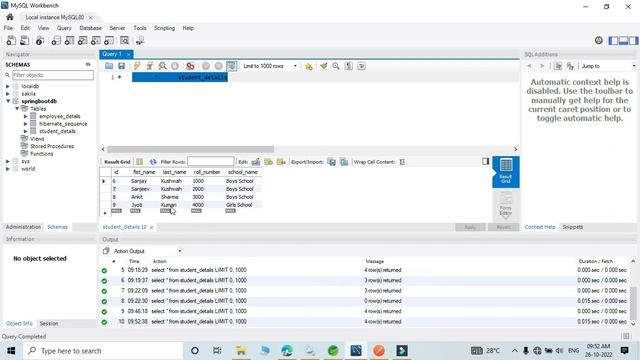This screenshot has width=640, height=360.
Task: Click the editor horizontal scrollbar
Action: point(191,149)
